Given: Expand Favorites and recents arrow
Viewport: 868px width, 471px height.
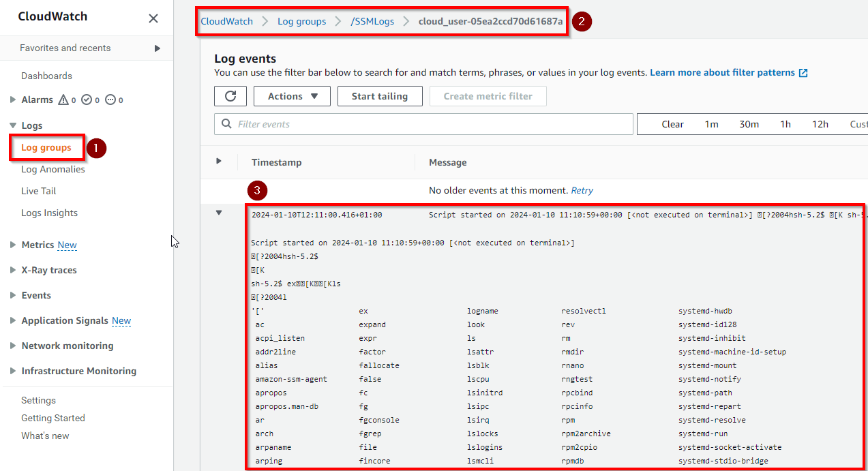Looking at the screenshot, I should pyautogui.click(x=158, y=48).
